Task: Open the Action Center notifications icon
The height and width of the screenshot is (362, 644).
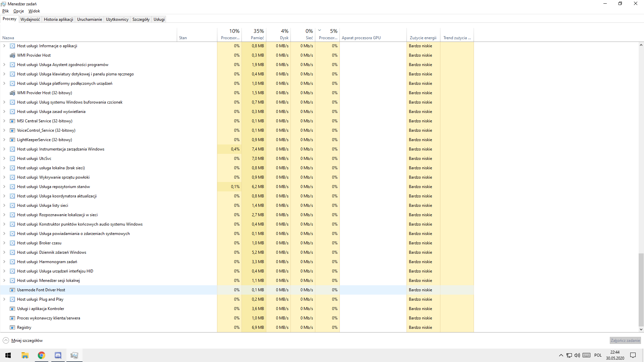Action: [x=633, y=355]
